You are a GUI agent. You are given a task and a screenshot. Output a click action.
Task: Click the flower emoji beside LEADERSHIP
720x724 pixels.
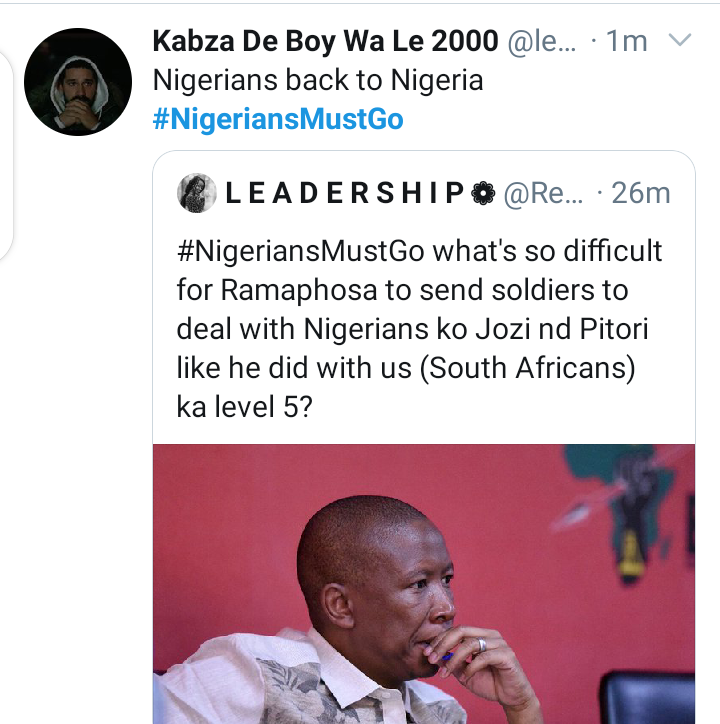482,193
